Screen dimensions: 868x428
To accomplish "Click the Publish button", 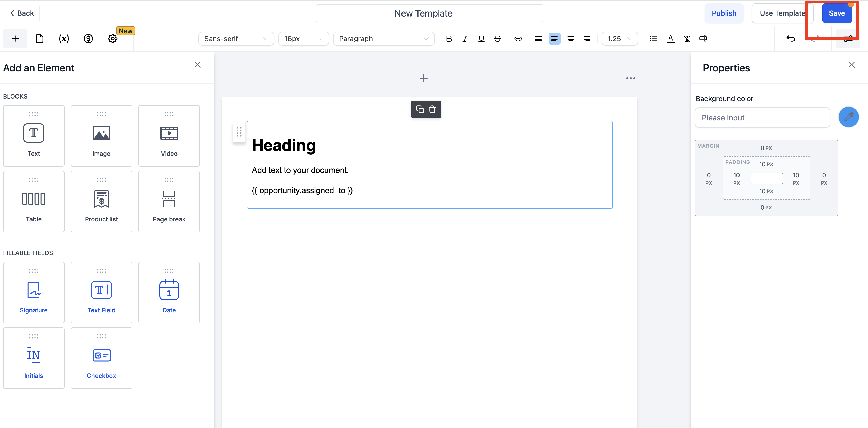I will (724, 13).
